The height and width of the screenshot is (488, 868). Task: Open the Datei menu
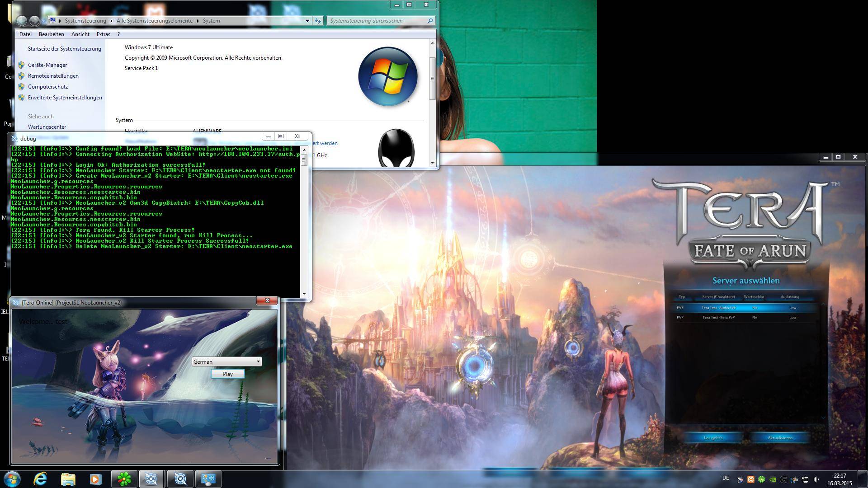tap(25, 34)
